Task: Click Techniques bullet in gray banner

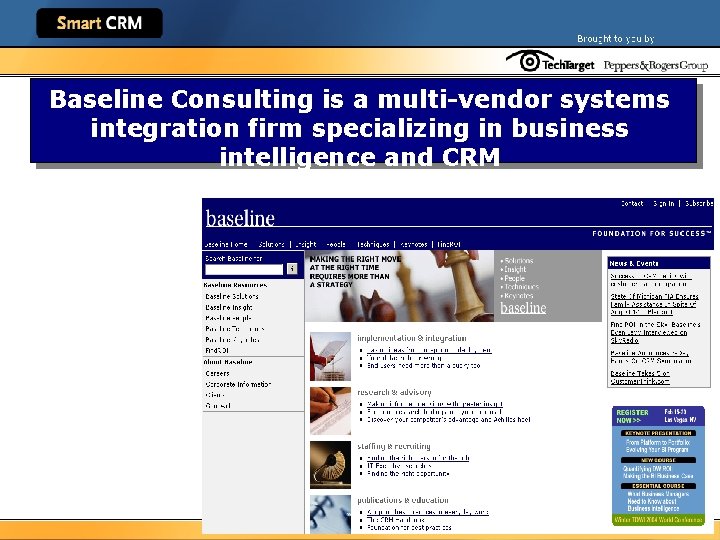Action: (519, 287)
